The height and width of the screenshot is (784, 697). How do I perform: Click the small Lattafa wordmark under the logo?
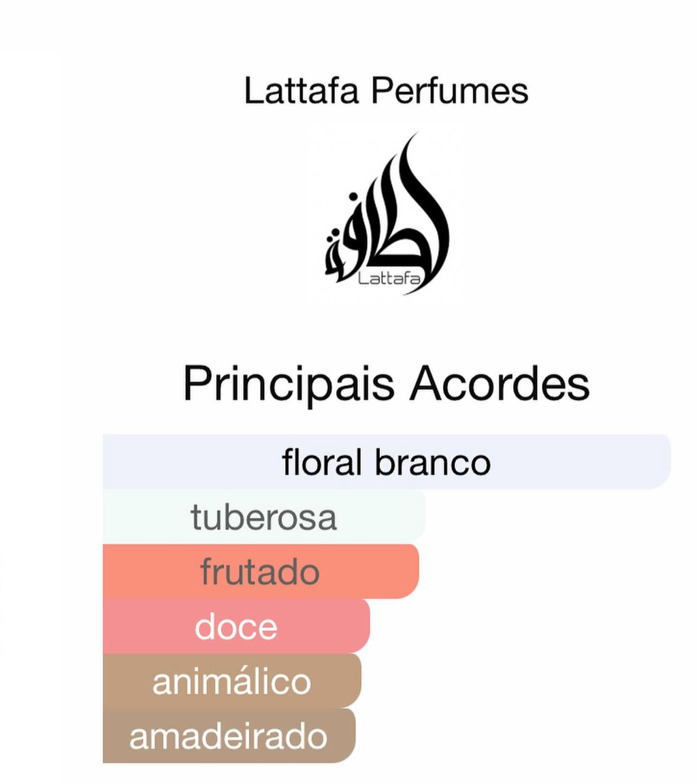[389, 278]
